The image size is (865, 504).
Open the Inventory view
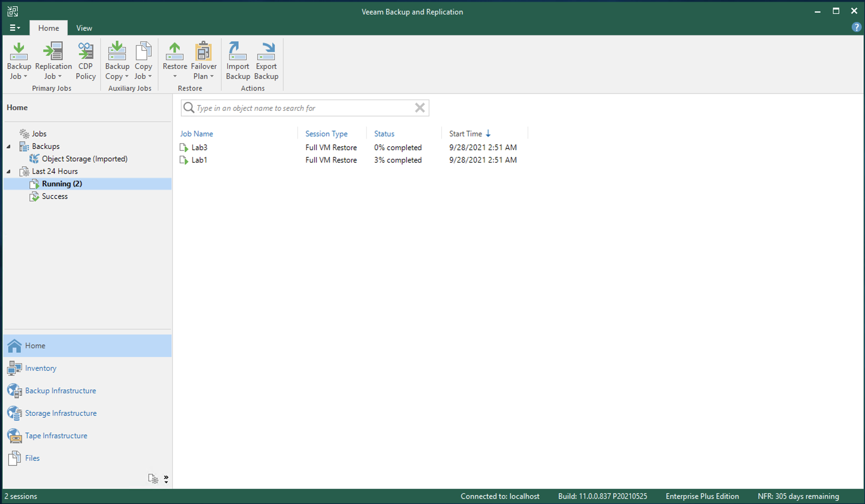click(x=40, y=368)
